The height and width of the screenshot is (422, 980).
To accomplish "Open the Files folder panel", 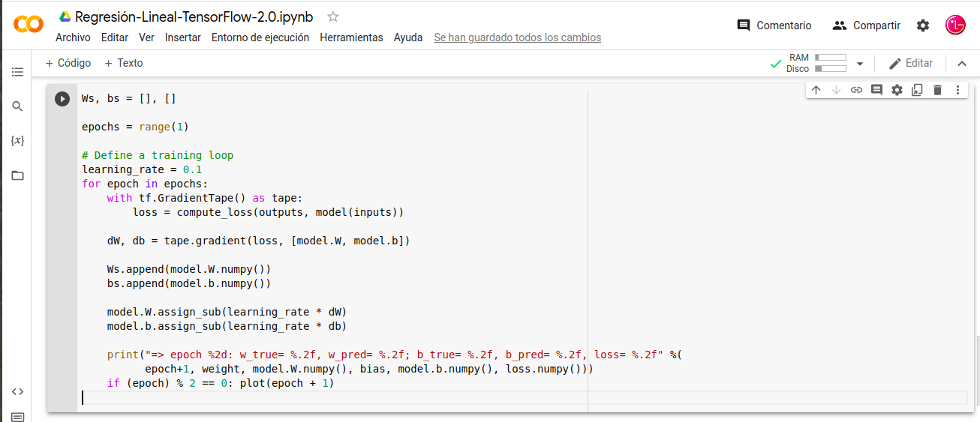I will coord(17,175).
